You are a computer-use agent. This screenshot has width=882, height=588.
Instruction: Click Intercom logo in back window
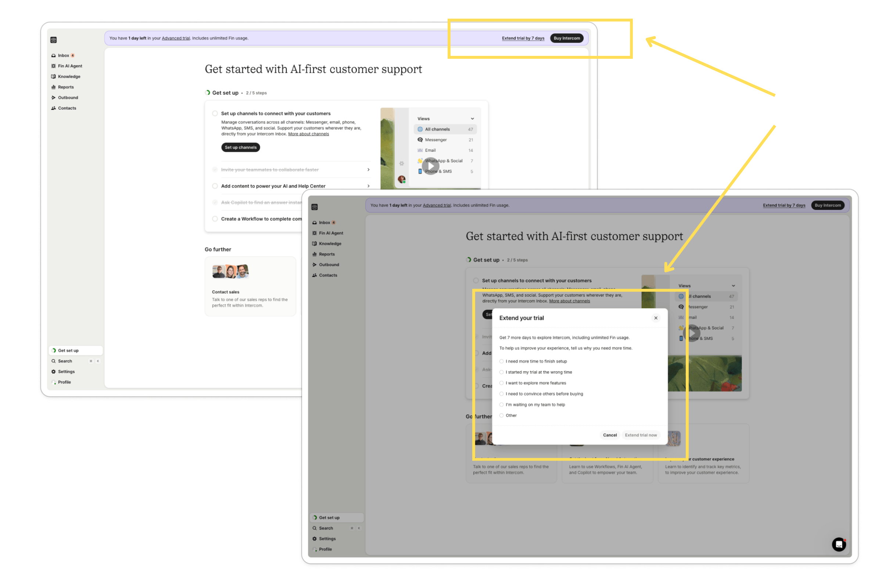pos(54,40)
